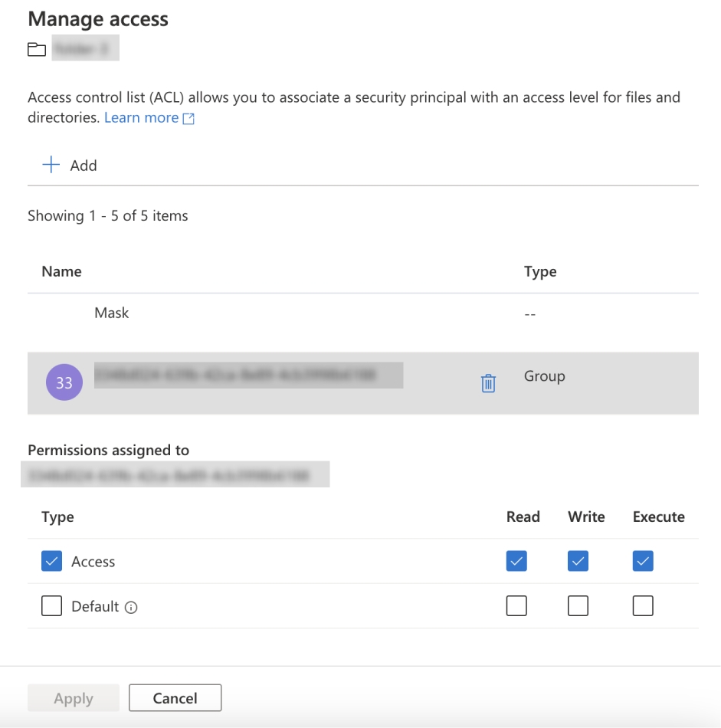Enable Execute permission for Default

pos(643,607)
